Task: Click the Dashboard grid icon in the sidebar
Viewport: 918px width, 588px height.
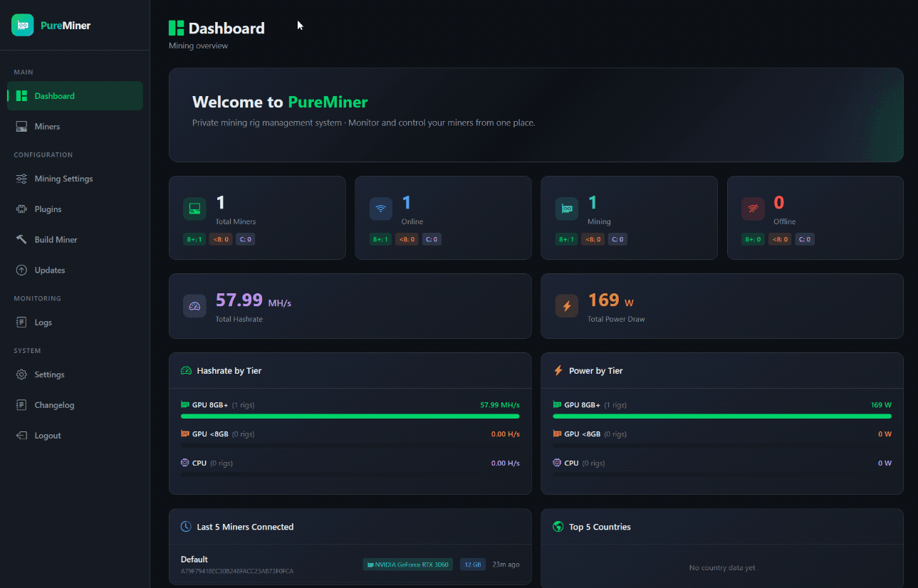Action: [x=21, y=96]
